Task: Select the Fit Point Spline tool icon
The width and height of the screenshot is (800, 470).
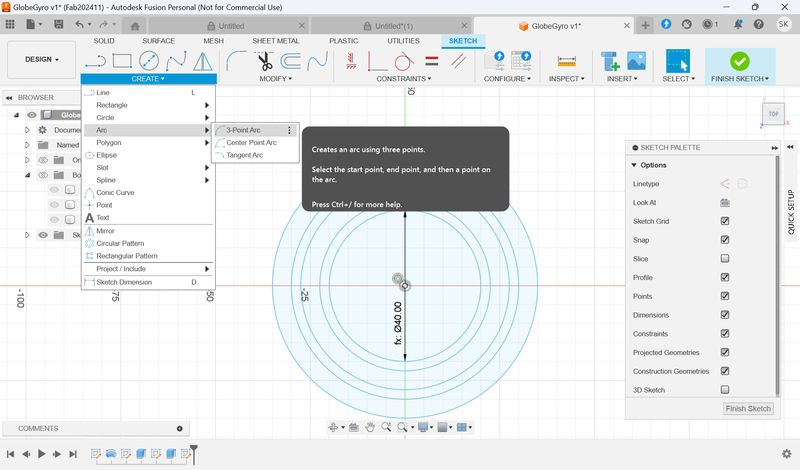Action: [176, 61]
